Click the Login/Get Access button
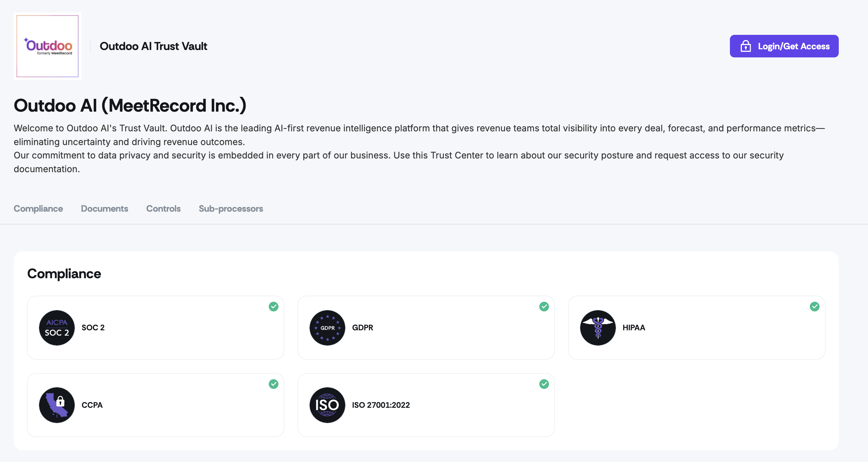The image size is (868, 462). [784, 46]
